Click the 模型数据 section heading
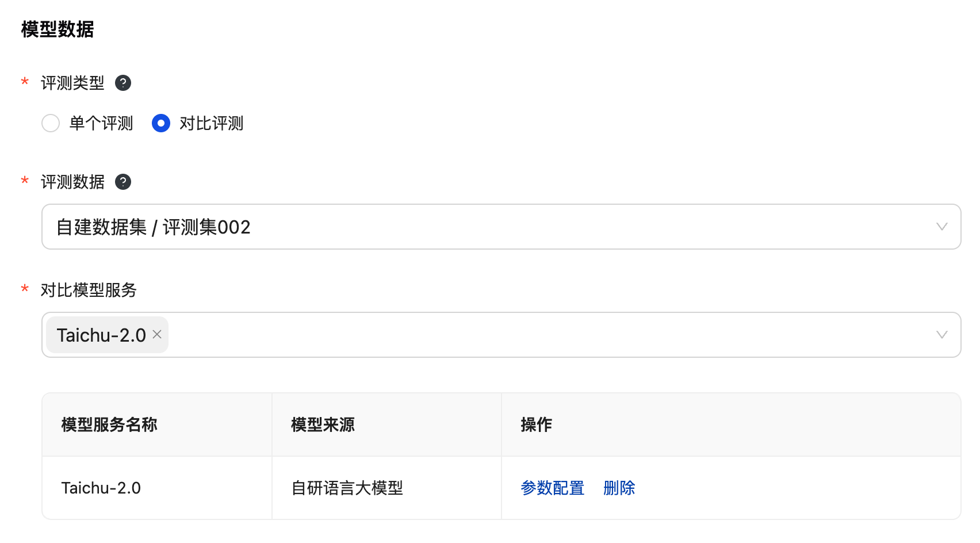Viewport: 980px width, 543px height. (x=58, y=29)
